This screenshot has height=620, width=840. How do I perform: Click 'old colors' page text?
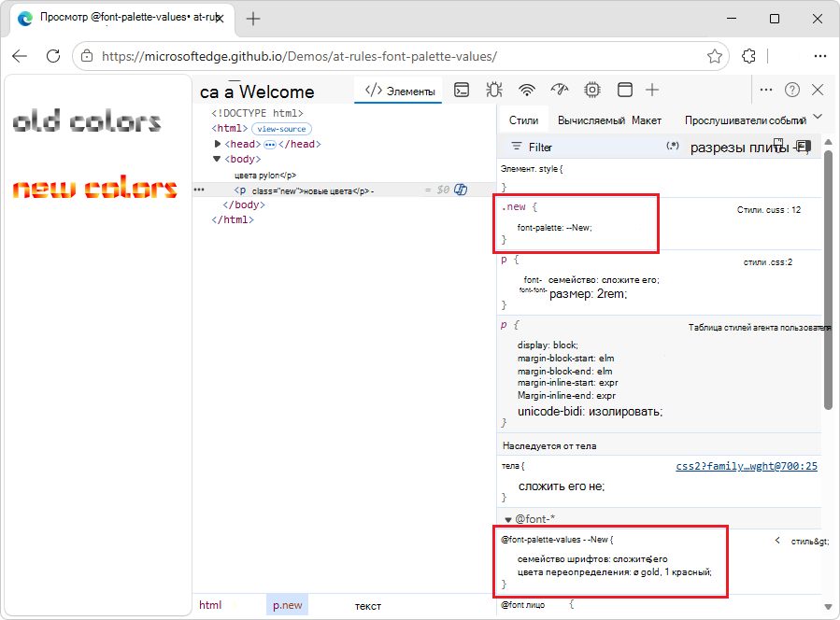[86, 121]
